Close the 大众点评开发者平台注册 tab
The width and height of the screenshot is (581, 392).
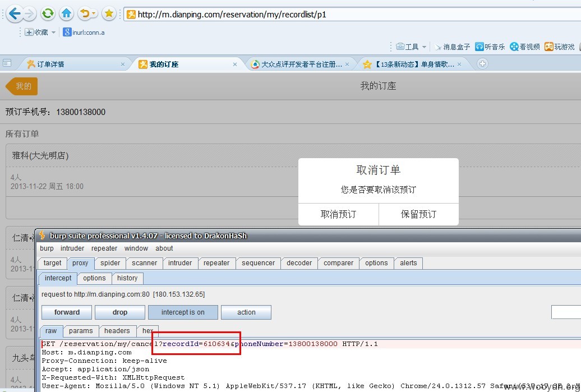347,64
